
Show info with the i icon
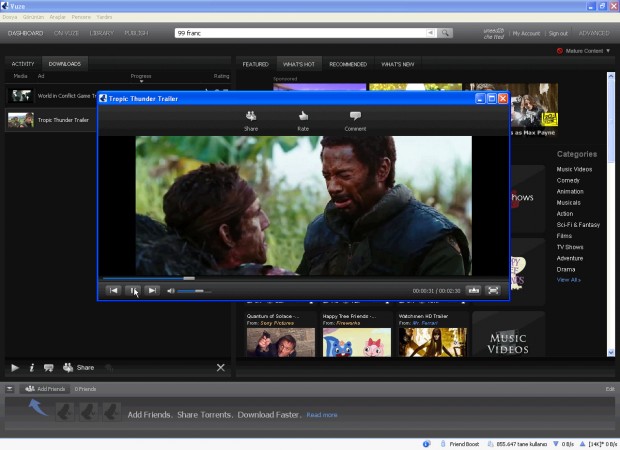coord(32,368)
